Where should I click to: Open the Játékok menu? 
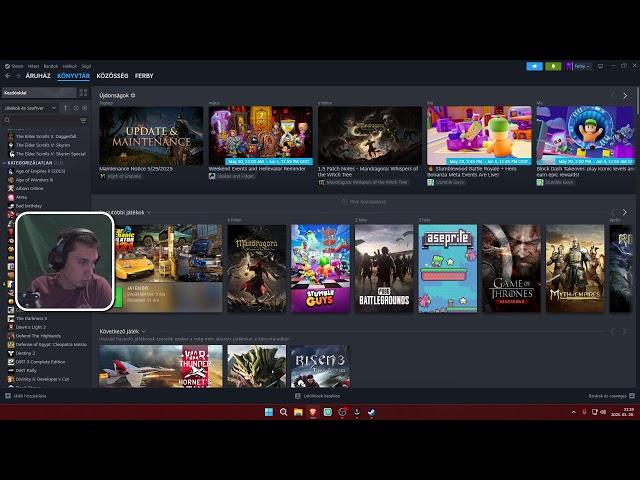pyautogui.click(x=70, y=66)
